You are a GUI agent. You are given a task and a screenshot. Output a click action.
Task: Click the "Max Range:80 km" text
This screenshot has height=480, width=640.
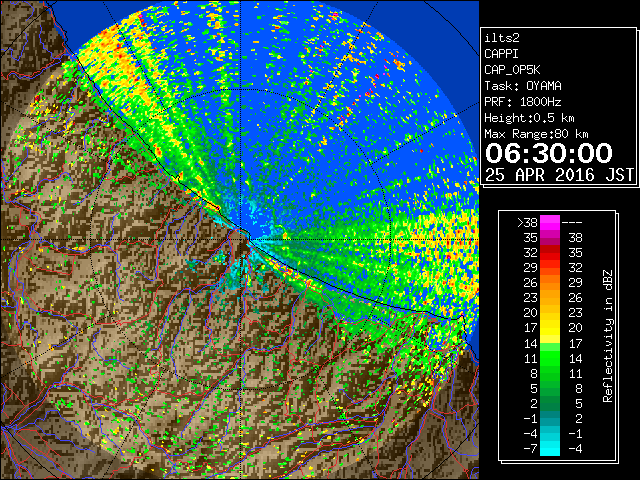point(536,134)
